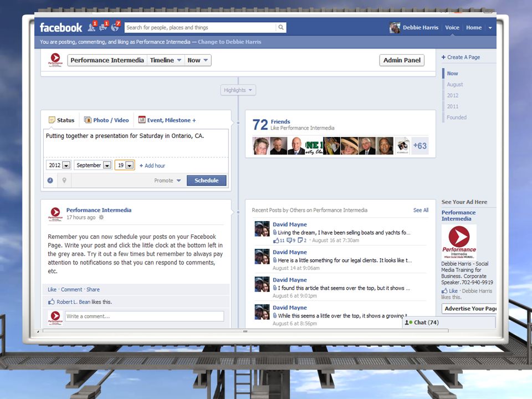Open the September month dropdown
The height and width of the screenshot is (399, 532).
(x=93, y=165)
